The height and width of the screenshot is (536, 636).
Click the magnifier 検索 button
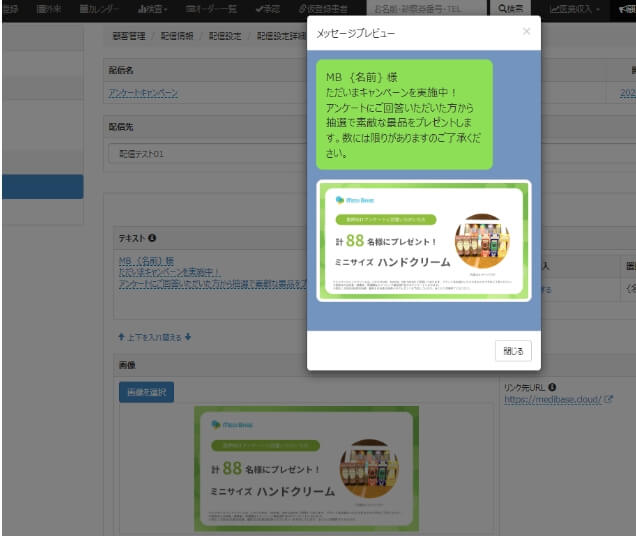click(x=511, y=9)
